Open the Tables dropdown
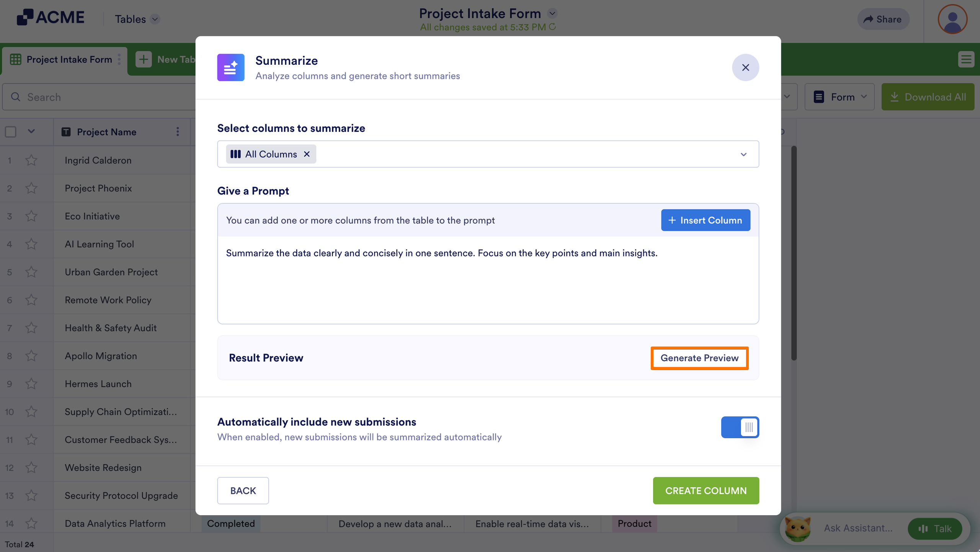This screenshot has height=552, width=980. pos(137,19)
